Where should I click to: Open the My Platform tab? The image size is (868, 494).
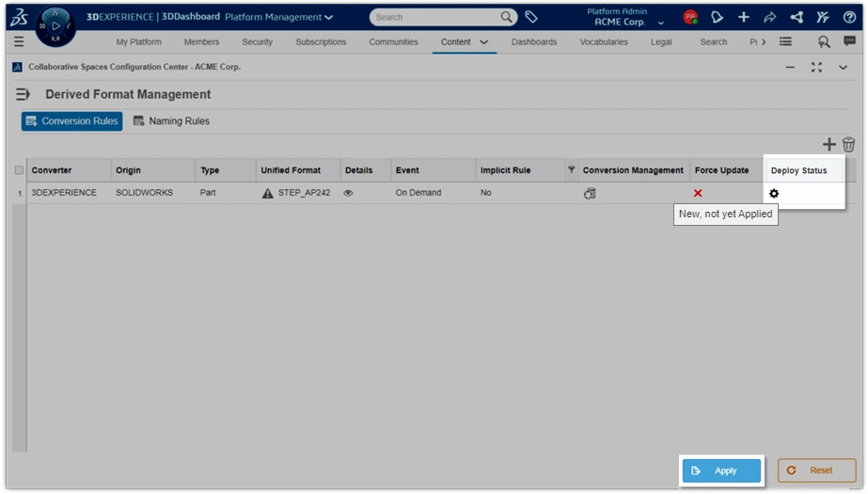[138, 42]
